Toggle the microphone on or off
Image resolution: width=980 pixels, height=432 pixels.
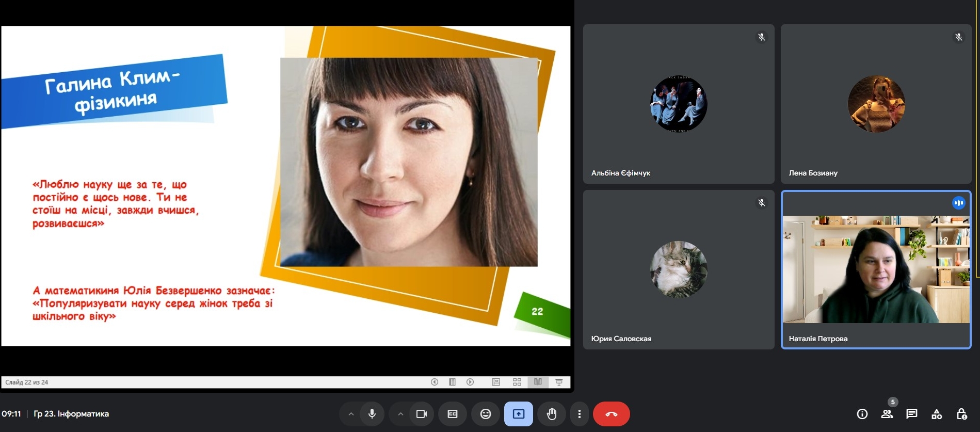click(x=372, y=414)
